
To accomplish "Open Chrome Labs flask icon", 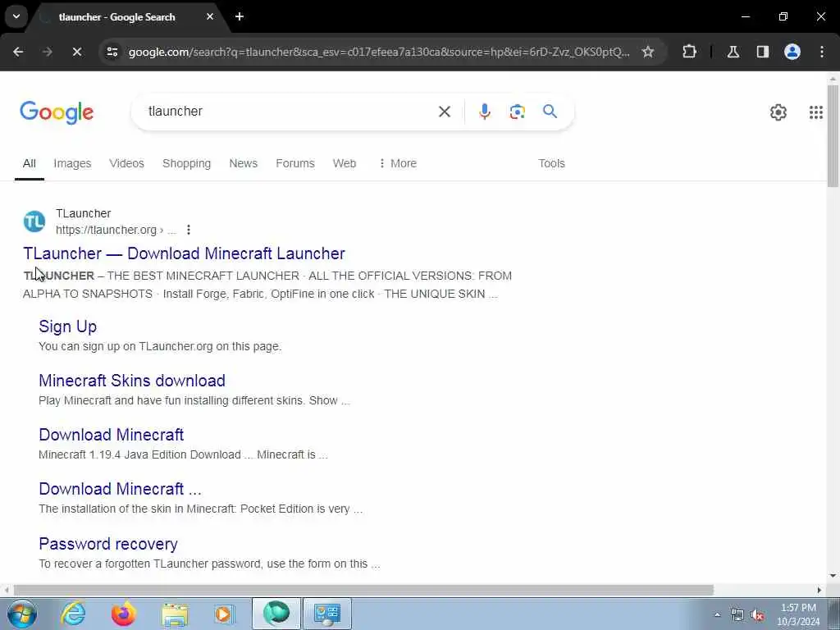I will tap(733, 52).
